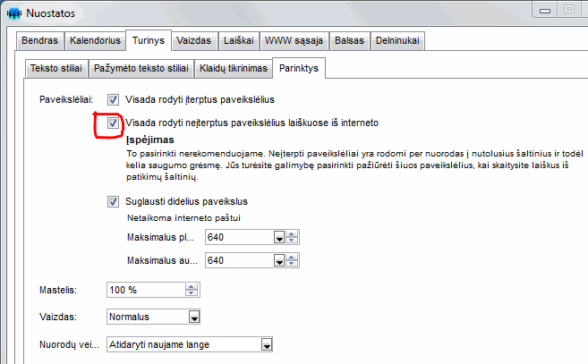This screenshot has height=364, width=588.
Task: Switch to the Bendras tab
Action: [39, 41]
